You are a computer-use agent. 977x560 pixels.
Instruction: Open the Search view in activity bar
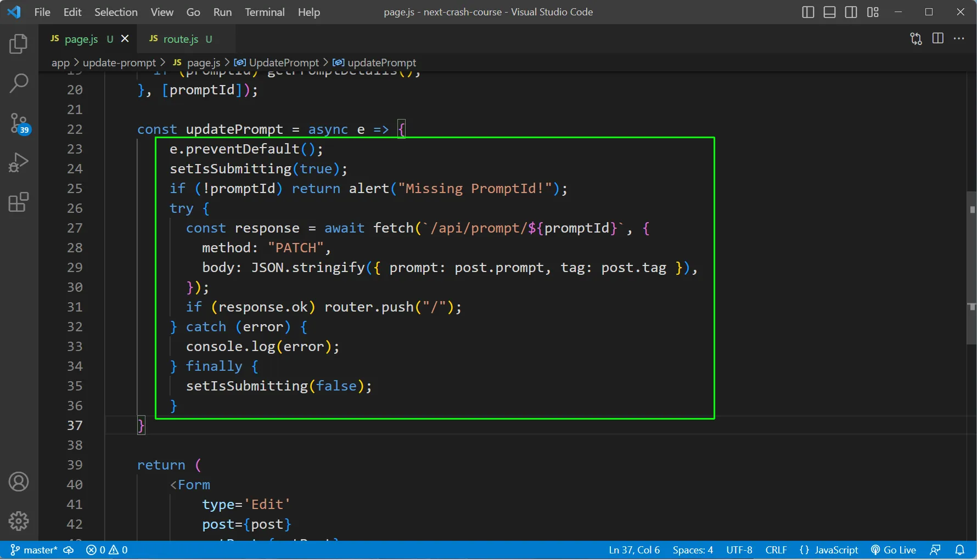tap(19, 83)
